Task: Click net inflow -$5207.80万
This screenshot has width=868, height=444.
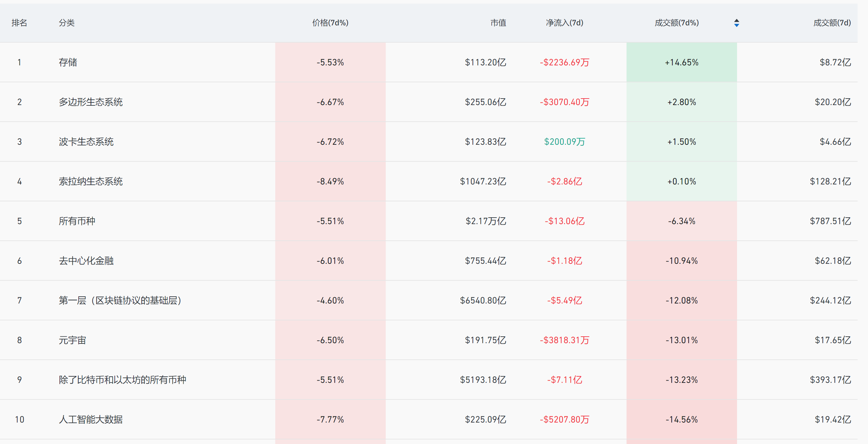Action: click(x=565, y=419)
